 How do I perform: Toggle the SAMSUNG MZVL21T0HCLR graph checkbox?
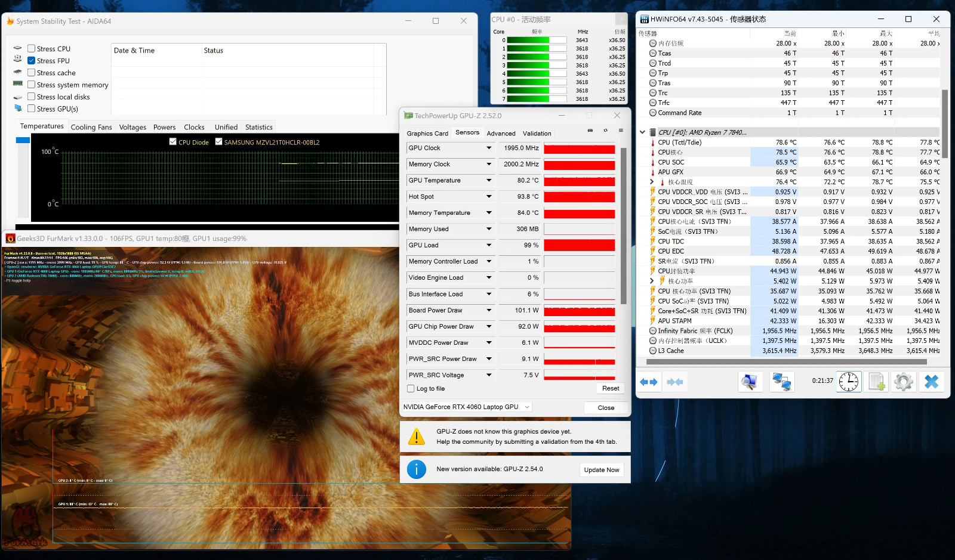(218, 142)
